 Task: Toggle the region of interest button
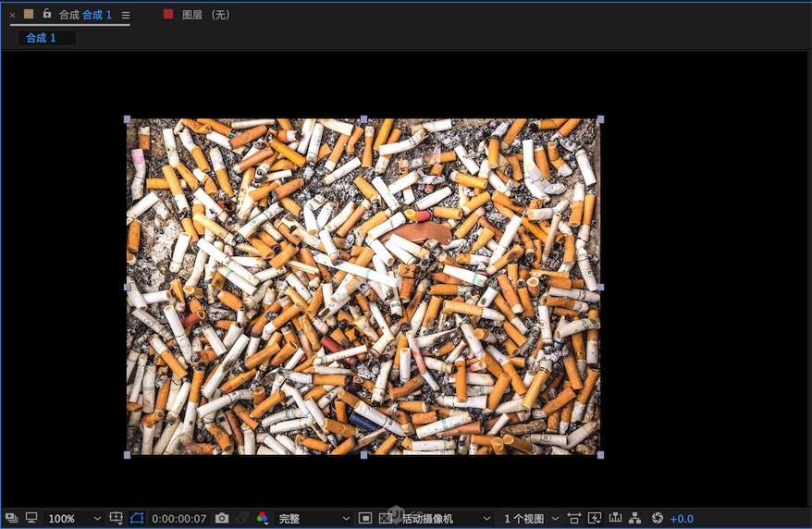[365, 519]
